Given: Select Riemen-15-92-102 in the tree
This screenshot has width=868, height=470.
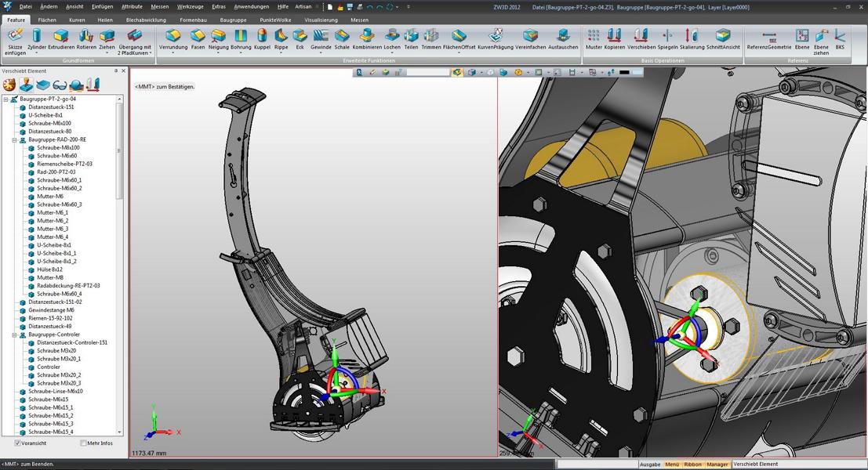Looking at the screenshot, I should pyautogui.click(x=50, y=319).
